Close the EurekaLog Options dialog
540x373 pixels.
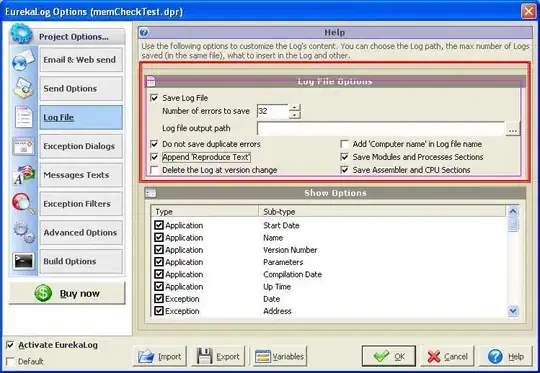pos(528,11)
